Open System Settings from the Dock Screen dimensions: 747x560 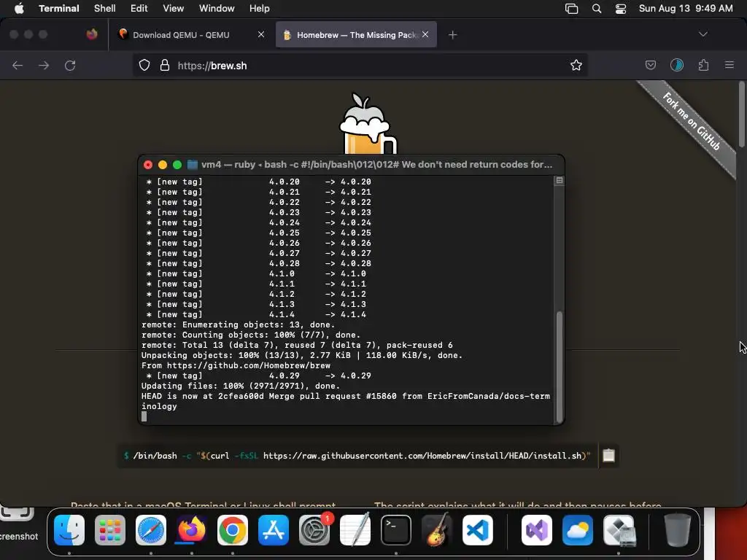click(314, 530)
